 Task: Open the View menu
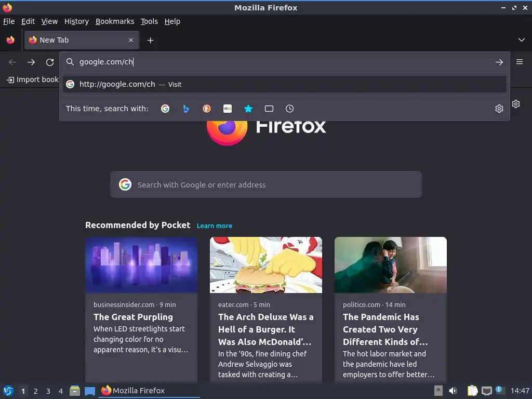(x=49, y=21)
